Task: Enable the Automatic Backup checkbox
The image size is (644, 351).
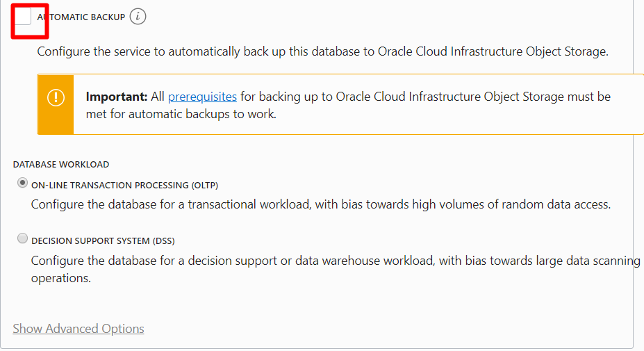Action: click(x=23, y=17)
